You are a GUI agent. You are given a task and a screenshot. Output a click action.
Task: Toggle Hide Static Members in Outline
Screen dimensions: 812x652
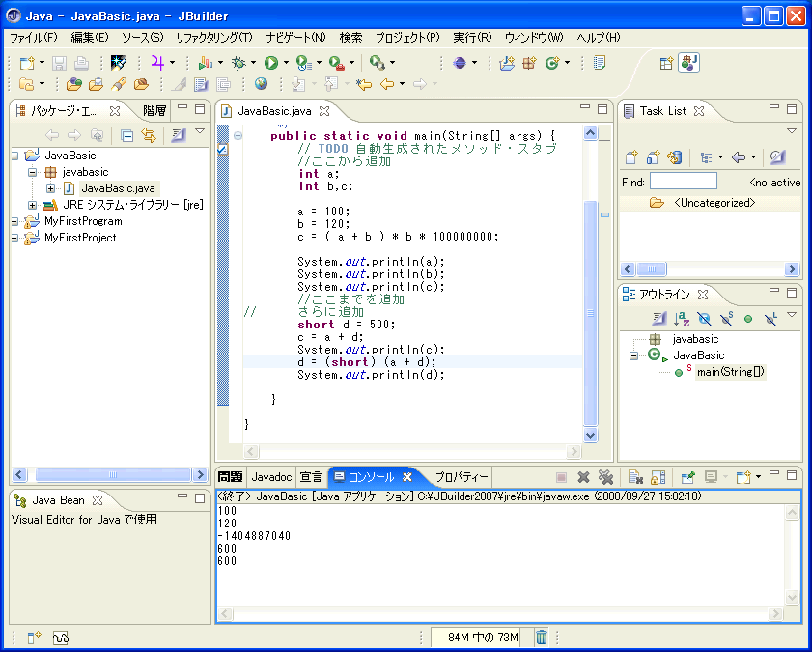click(x=726, y=318)
